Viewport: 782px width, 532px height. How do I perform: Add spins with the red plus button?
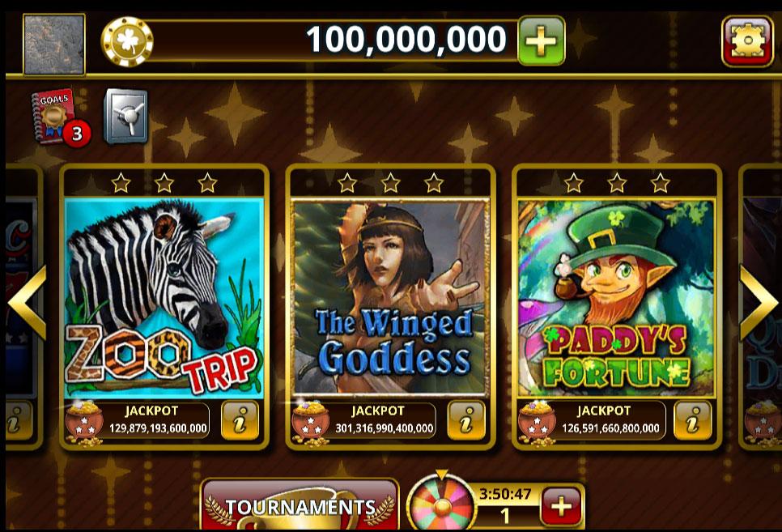[561, 506]
